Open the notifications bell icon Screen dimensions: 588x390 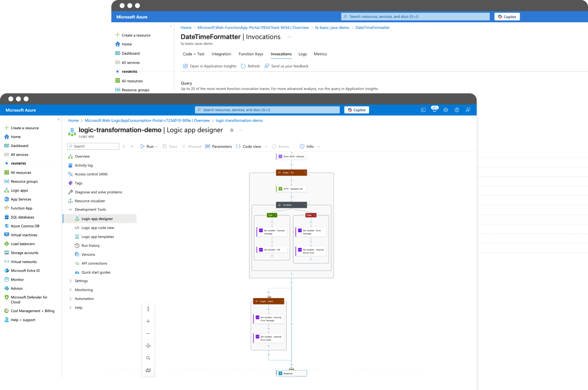[x=434, y=110]
